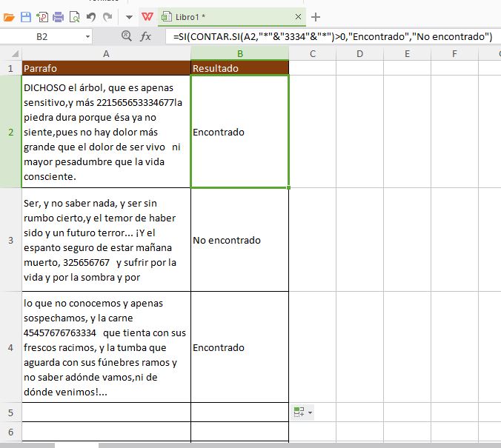Open the Name Box dropdown arrow

coord(87,37)
